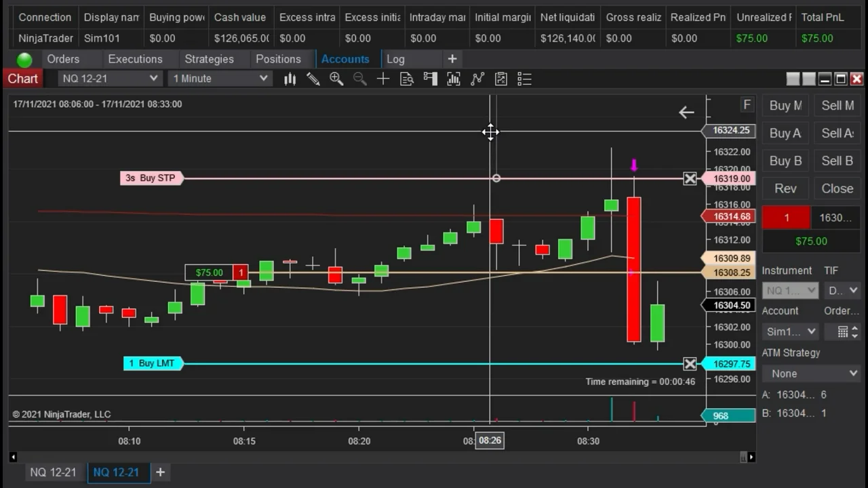The image size is (868, 488).
Task: Open the Executions tab
Action: click(135, 59)
